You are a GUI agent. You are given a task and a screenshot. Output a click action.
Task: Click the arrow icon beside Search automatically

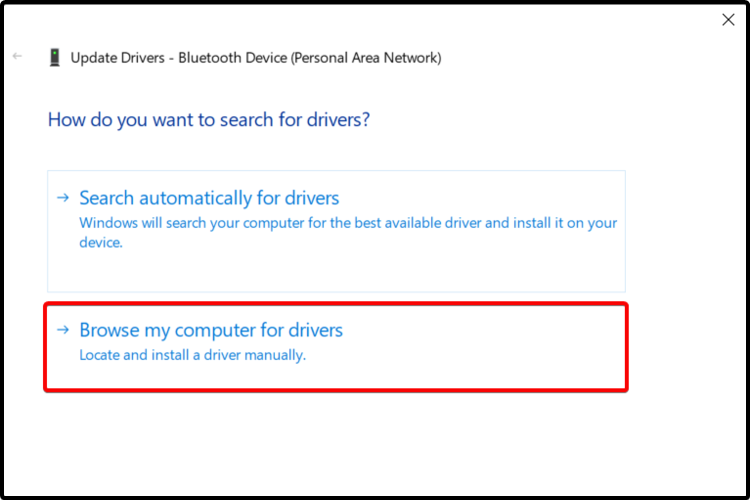click(63, 197)
